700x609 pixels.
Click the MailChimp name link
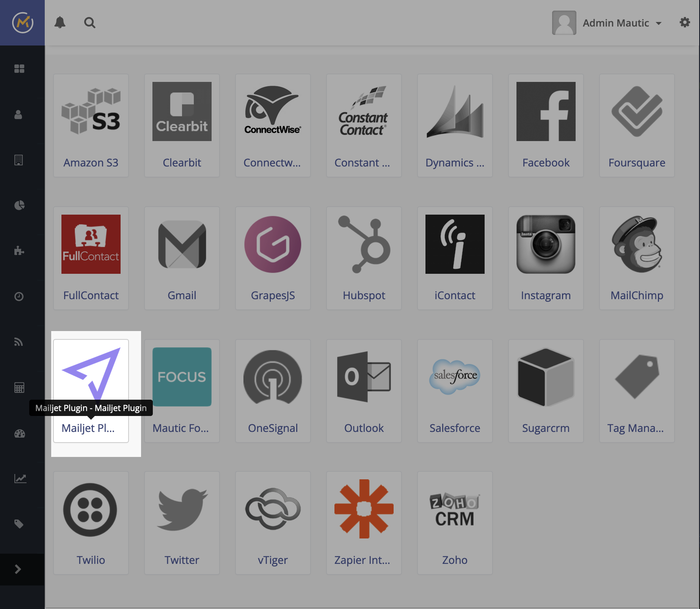tap(637, 295)
